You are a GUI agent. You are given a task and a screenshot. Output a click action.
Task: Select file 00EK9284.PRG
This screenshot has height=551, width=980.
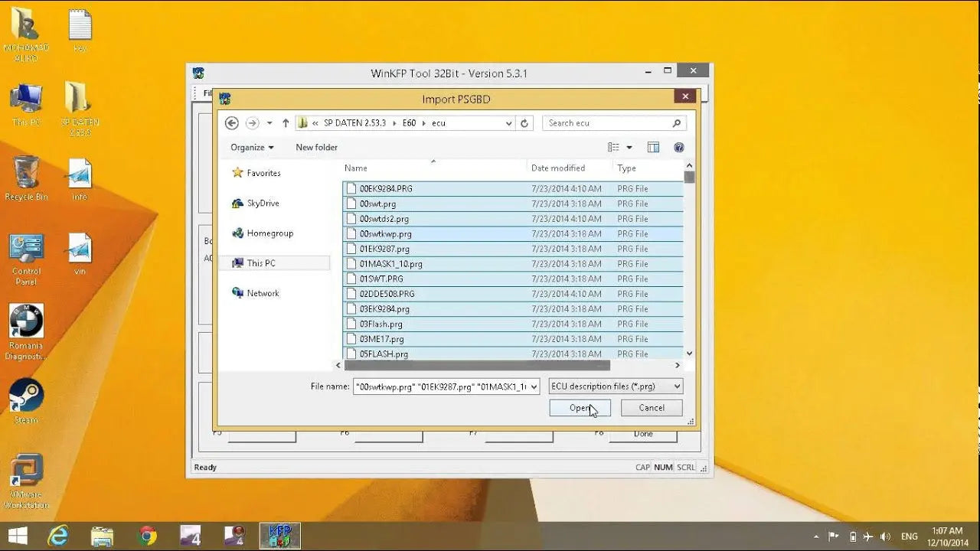pos(513,188)
